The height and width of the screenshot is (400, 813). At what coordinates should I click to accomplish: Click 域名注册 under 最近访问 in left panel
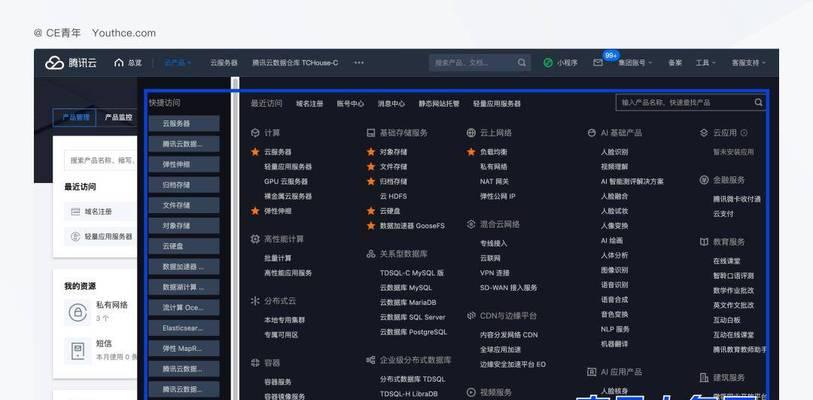(99, 211)
